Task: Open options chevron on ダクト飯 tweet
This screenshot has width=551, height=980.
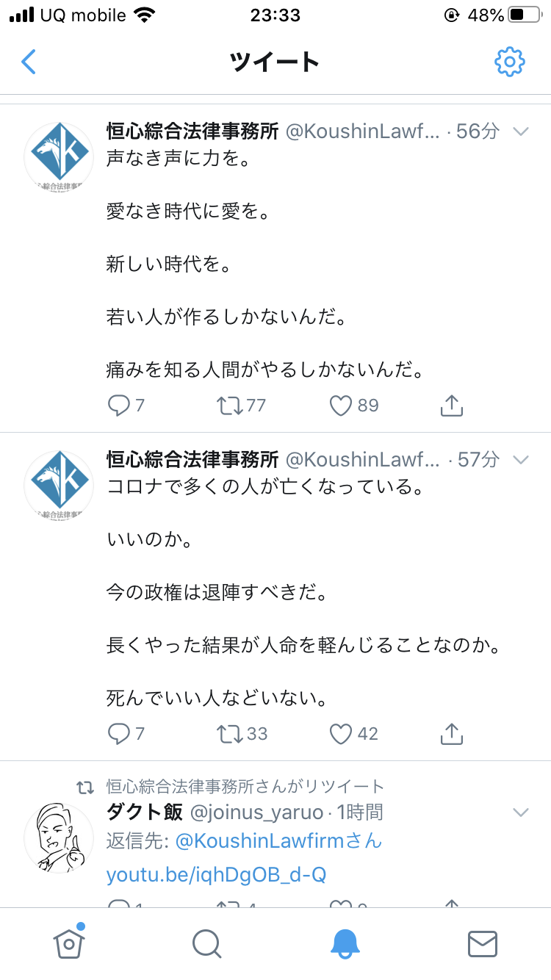Action: point(520,813)
